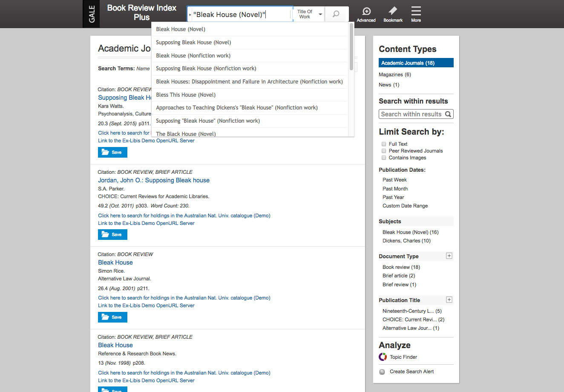Click the Bookmark icon

click(393, 14)
